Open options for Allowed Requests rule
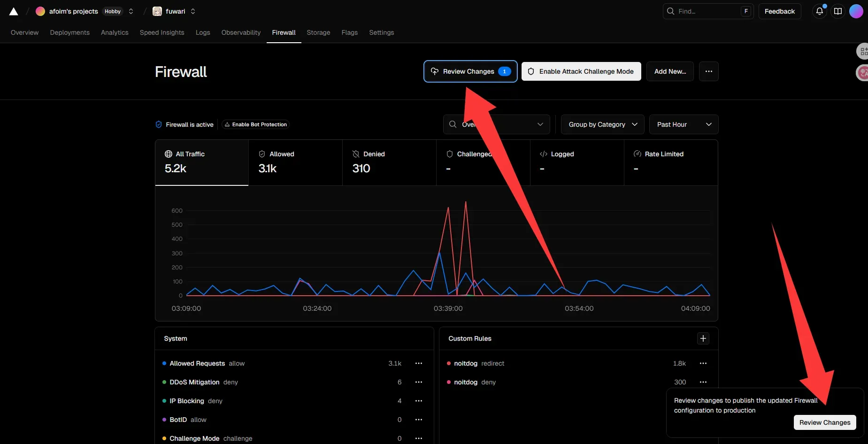The image size is (868, 444). pyautogui.click(x=419, y=363)
